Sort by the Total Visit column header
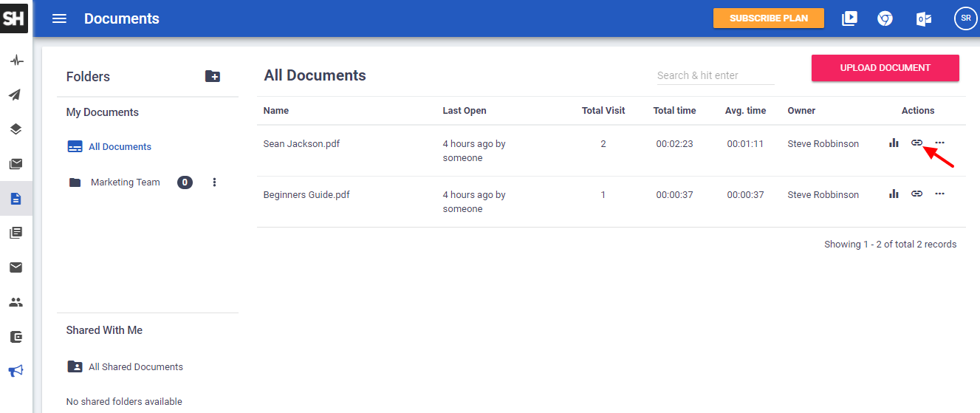 [603, 111]
